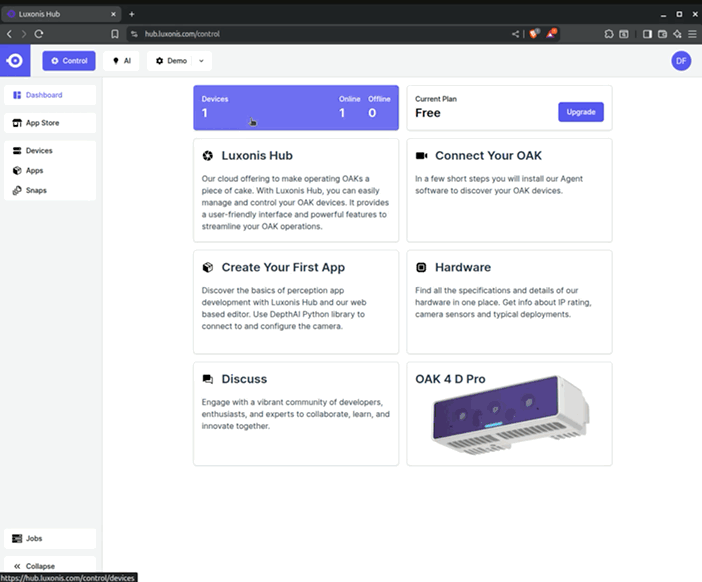Click the lightbulb icon in AI button
This screenshot has width=702, height=582.
pos(116,61)
